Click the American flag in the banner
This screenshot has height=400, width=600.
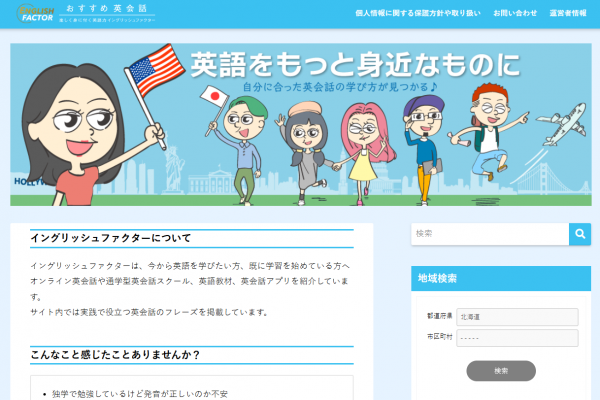(x=156, y=70)
